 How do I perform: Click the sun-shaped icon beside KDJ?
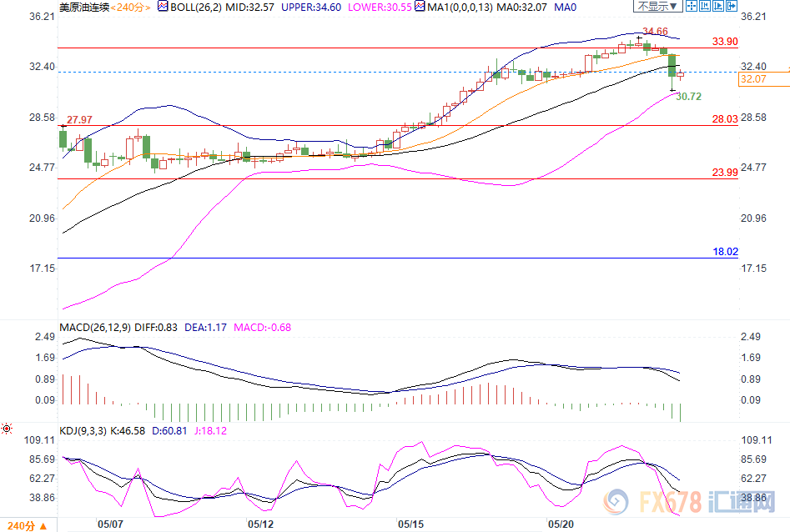(7, 429)
